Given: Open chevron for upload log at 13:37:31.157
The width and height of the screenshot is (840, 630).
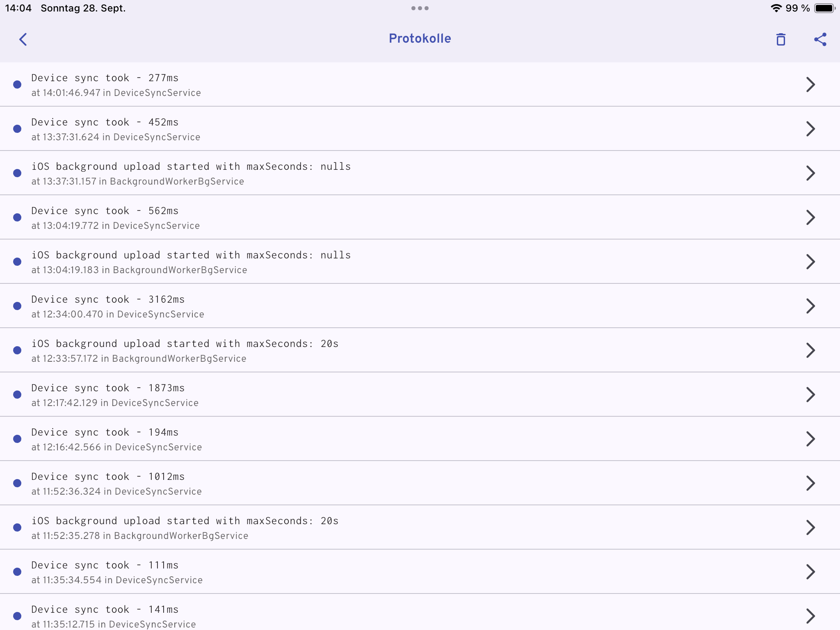Looking at the screenshot, I should click(810, 173).
